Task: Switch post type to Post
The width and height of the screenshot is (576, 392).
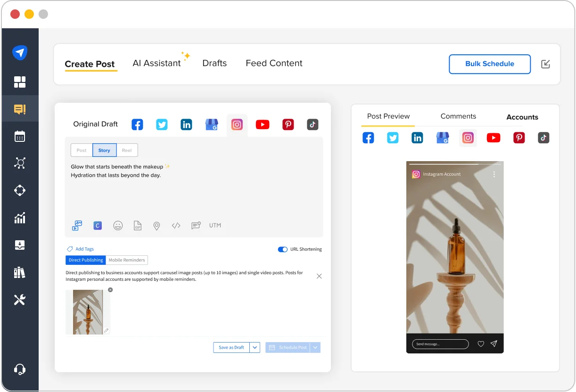Action: [82, 150]
